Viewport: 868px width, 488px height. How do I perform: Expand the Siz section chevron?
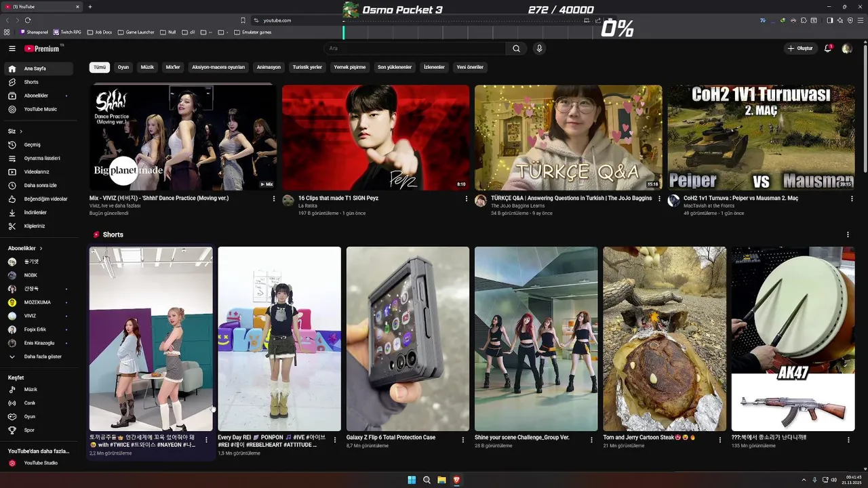pos(21,131)
